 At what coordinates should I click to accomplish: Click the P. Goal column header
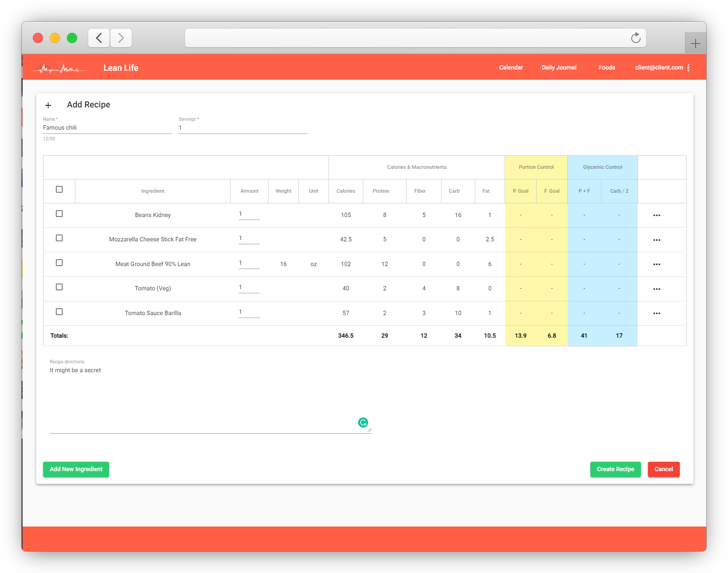pos(520,191)
